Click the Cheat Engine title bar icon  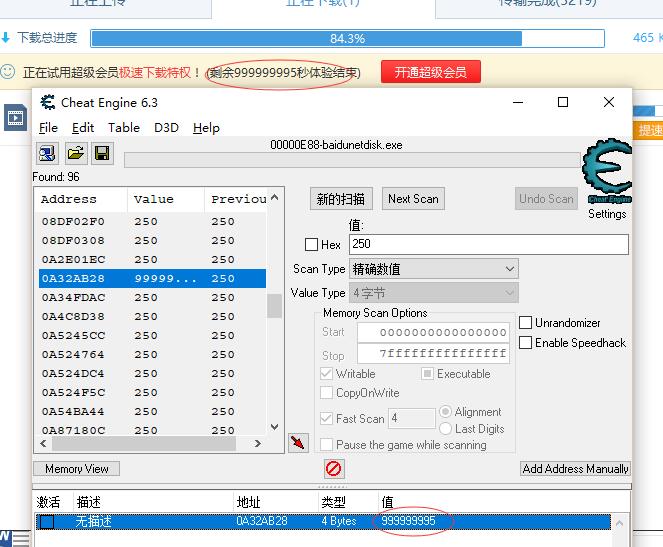[x=46, y=102]
